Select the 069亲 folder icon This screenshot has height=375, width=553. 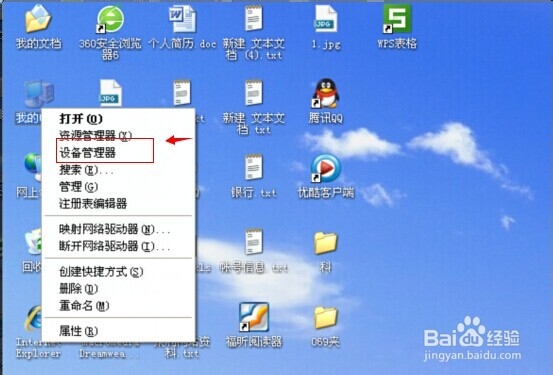pos(326,317)
